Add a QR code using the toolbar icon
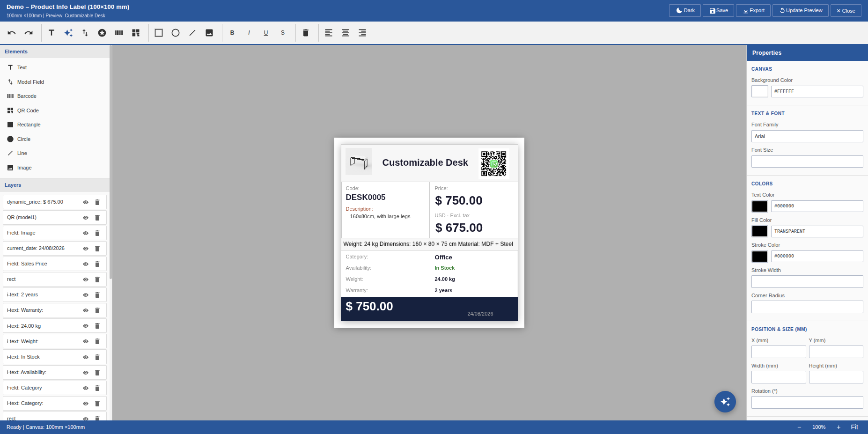 pos(136,33)
